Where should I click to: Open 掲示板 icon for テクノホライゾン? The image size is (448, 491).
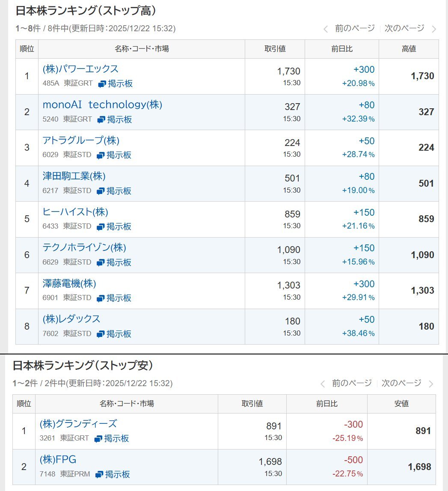tap(101, 262)
